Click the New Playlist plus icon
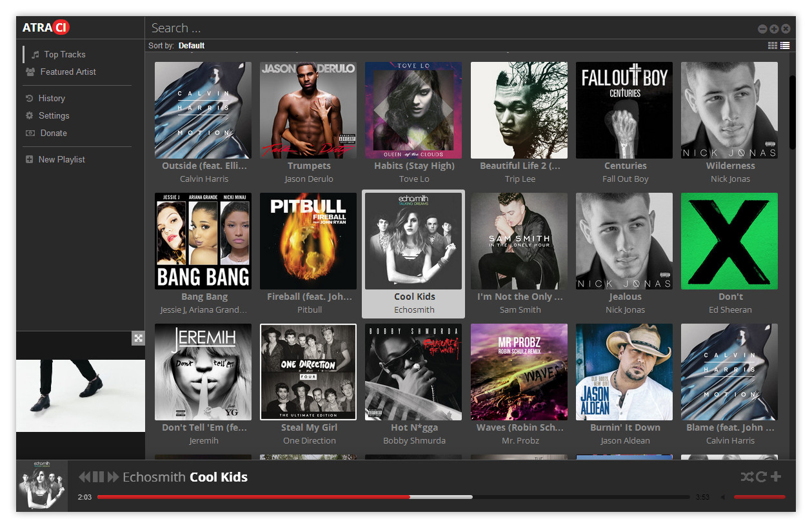This screenshot has width=812, height=528. pyautogui.click(x=29, y=160)
